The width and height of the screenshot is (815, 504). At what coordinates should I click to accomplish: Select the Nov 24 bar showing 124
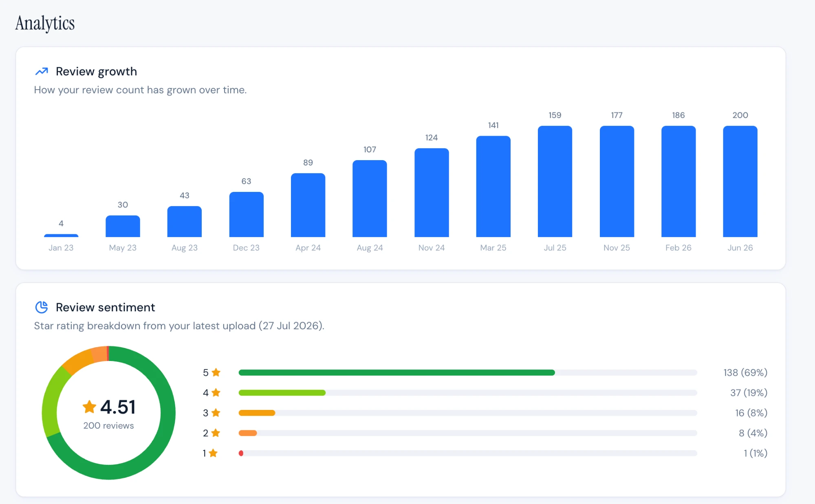tap(432, 193)
